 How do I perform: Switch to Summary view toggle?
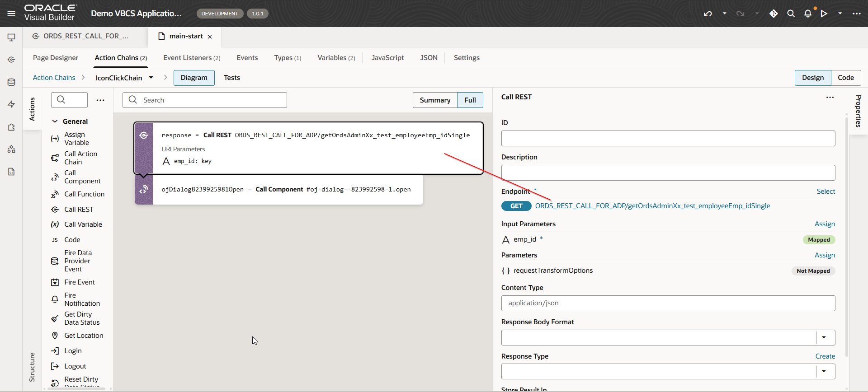435,100
